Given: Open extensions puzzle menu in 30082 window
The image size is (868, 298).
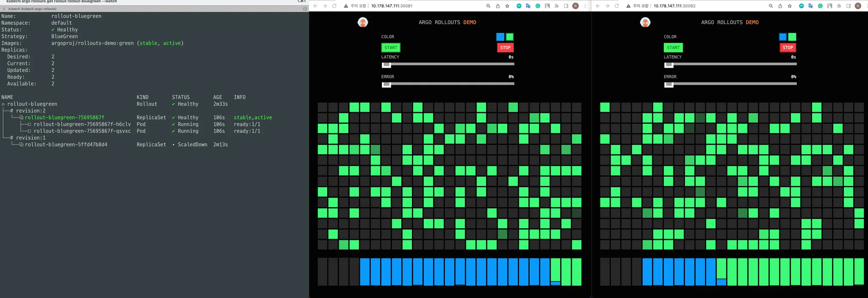Looking at the screenshot, I should pos(839,6).
